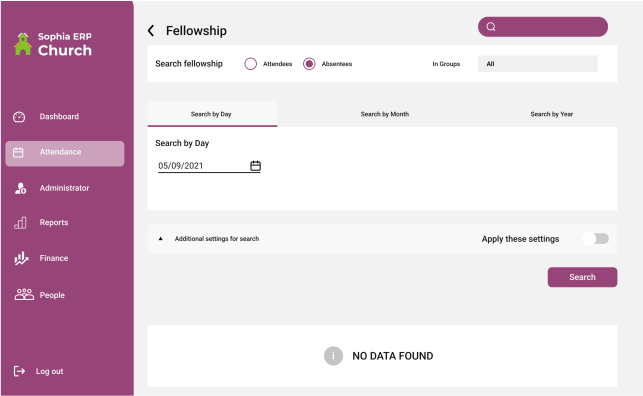
Task: Click the Finance chart icon
Action: coord(21,258)
